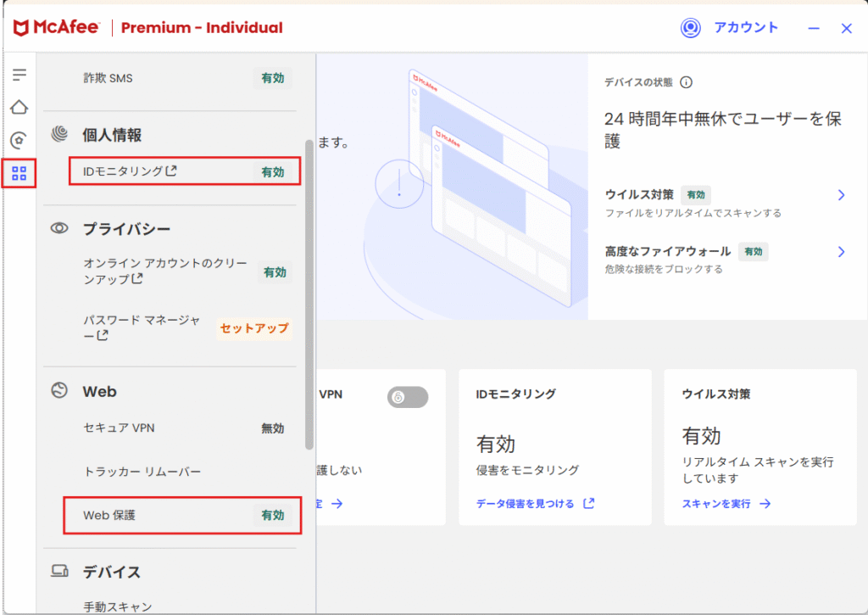
Task: Click the 有効 badge next to 詐欺 SMS
Action: [x=272, y=78]
